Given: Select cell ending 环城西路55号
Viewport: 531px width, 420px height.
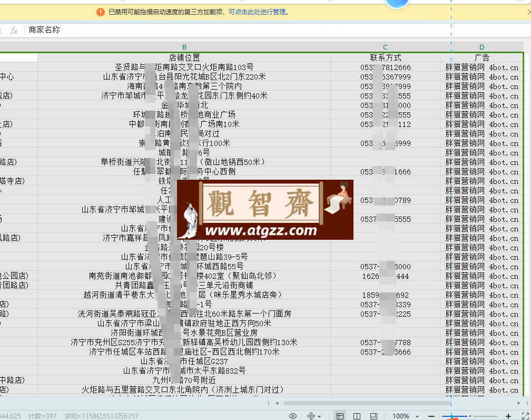Looking at the screenshot, I should coord(184,267).
